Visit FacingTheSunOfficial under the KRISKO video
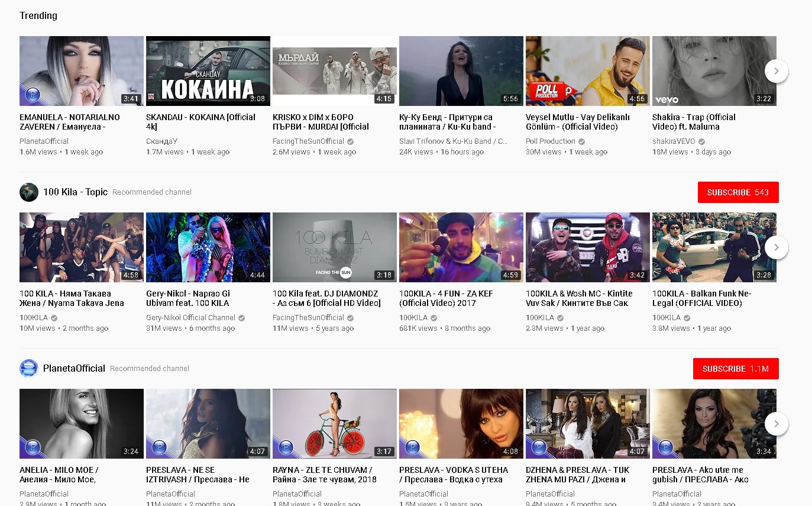 tap(308, 141)
